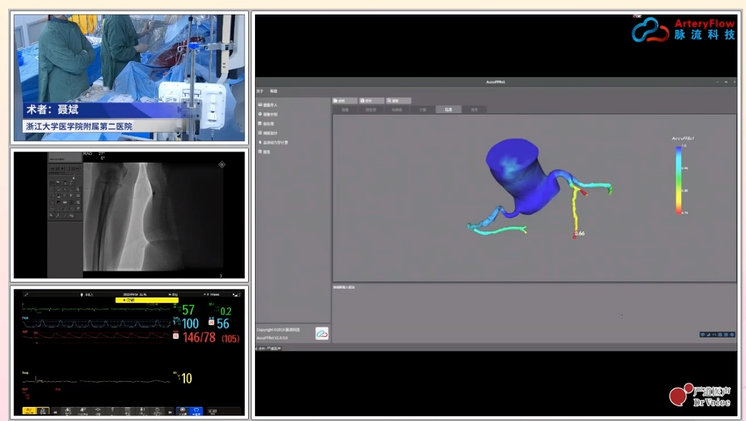Viewport: 746px width, 421px height.
Task: Open the second menu in AccuFFRct menu bar
Action: tap(274, 90)
